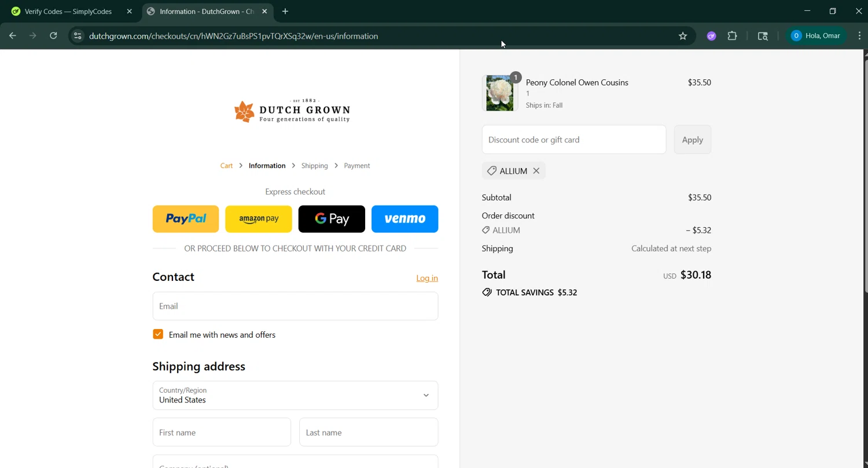Click the Country/Region chevron arrow
Viewport: 868px width, 468px height.
pyautogui.click(x=426, y=396)
